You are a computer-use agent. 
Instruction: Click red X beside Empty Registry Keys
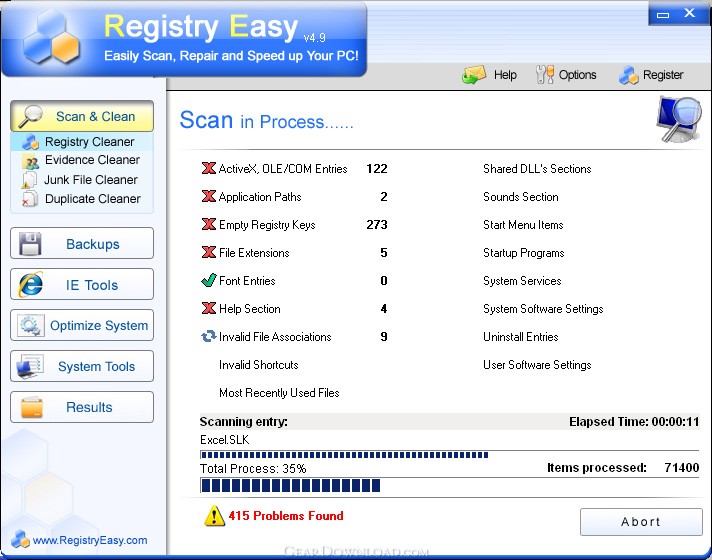(x=208, y=224)
